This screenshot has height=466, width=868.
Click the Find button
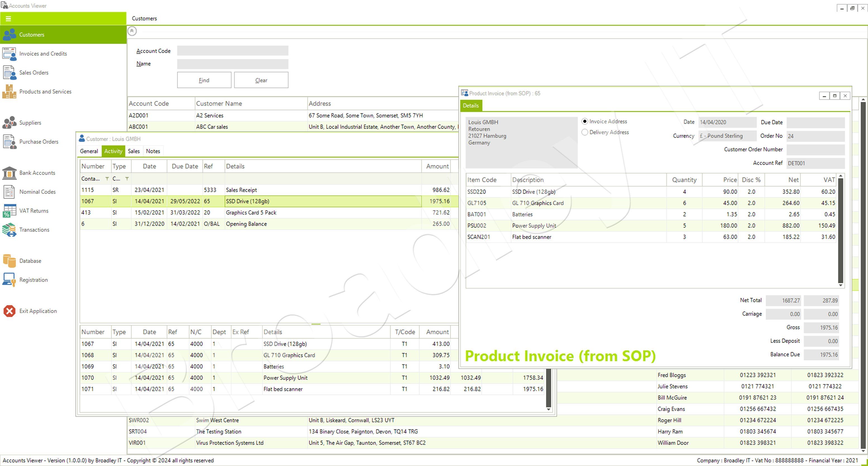(x=204, y=80)
